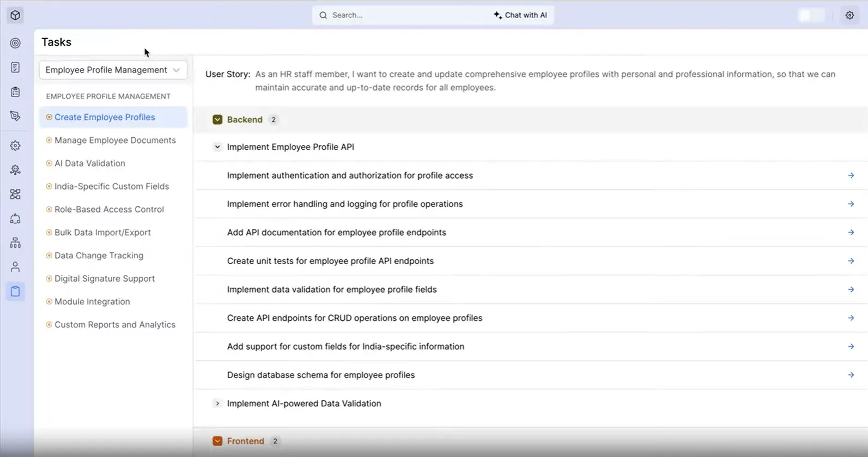Collapse the Backend section toggle
Image resolution: width=868 pixels, height=457 pixels.
tap(217, 119)
